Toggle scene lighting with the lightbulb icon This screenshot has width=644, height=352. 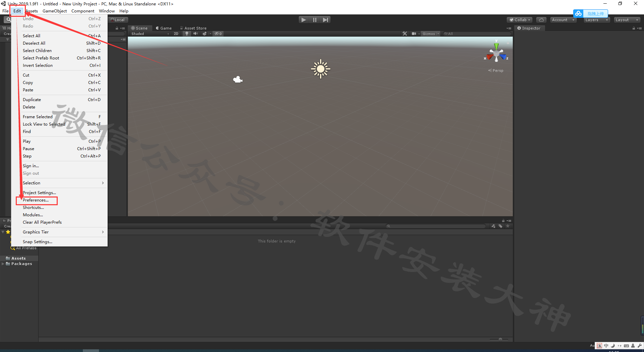[187, 34]
